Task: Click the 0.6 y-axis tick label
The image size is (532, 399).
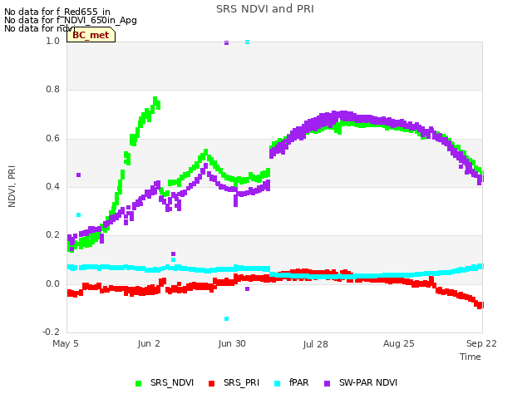Action: pyautogui.click(x=52, y=138)
